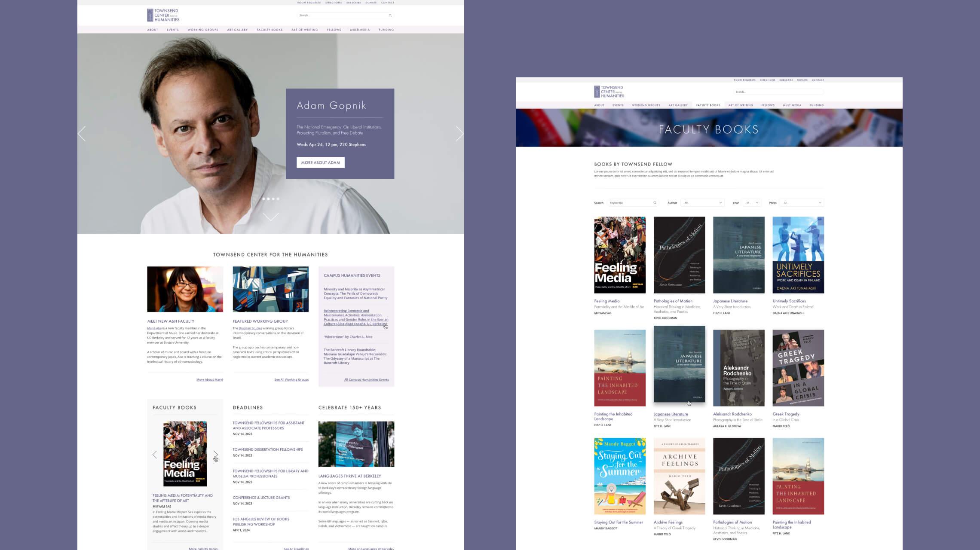Show next book in Faculty Books carousel
The width and height of the screenshot is (980, 550).
tap(216, 455)
